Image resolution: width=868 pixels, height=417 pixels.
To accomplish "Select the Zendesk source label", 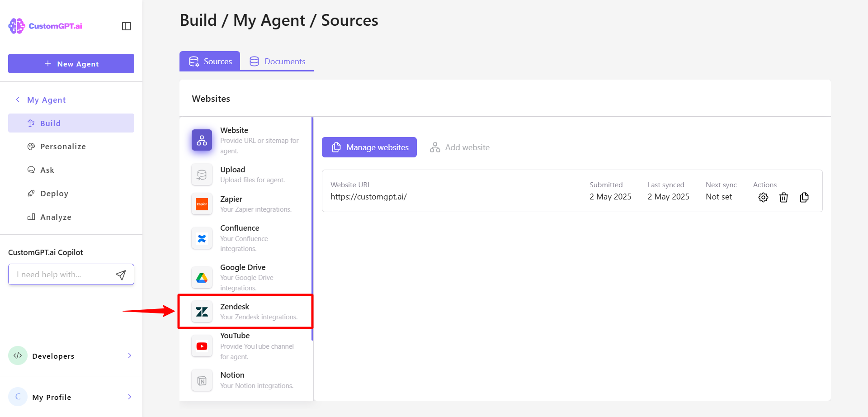I will coord(235,307).
